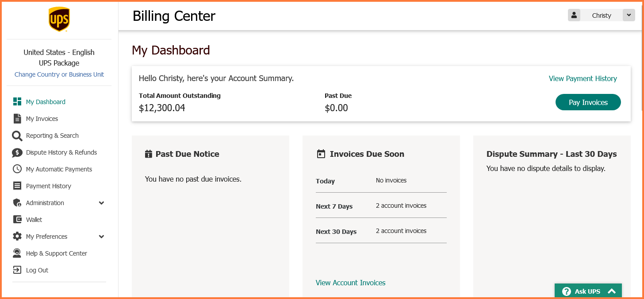This screenshot has width=644, height=299.
Task: Click the Pay Invoices button
Action: point(588,102)
